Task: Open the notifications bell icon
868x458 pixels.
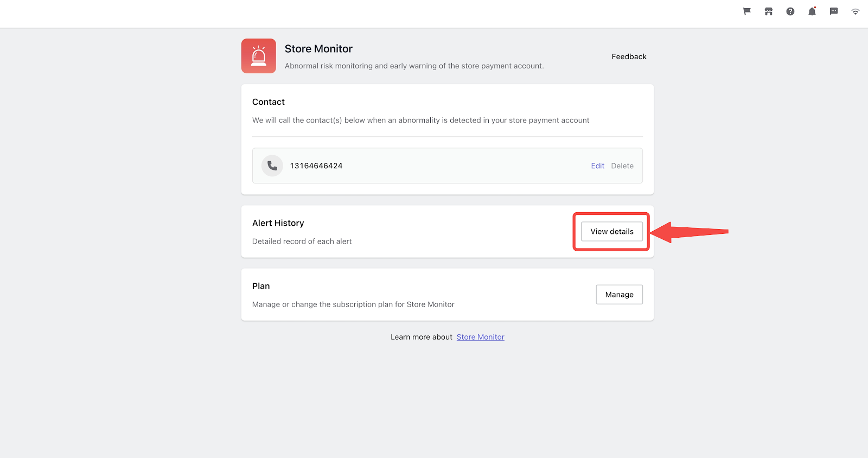Action: (x=812, y=11)
